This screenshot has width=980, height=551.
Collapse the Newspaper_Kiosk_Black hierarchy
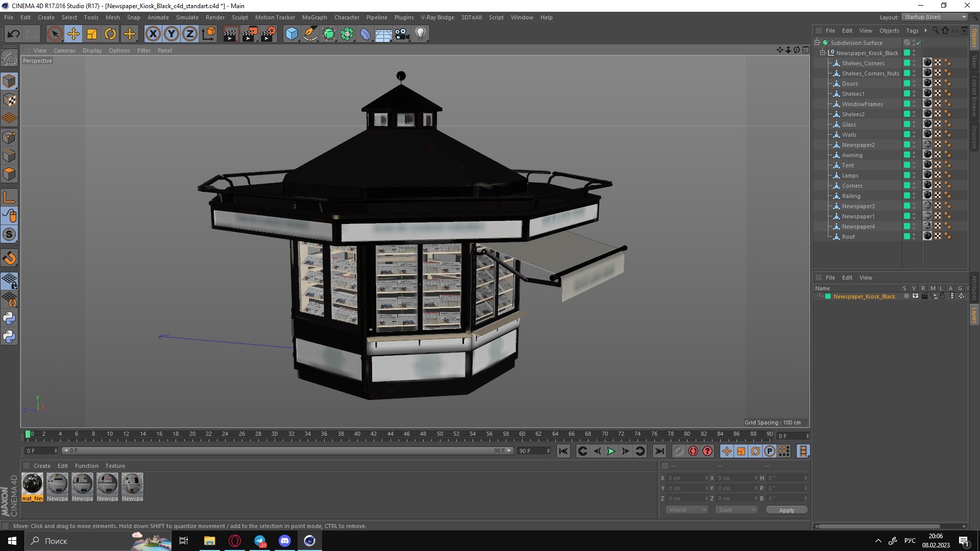coord(823,53)
